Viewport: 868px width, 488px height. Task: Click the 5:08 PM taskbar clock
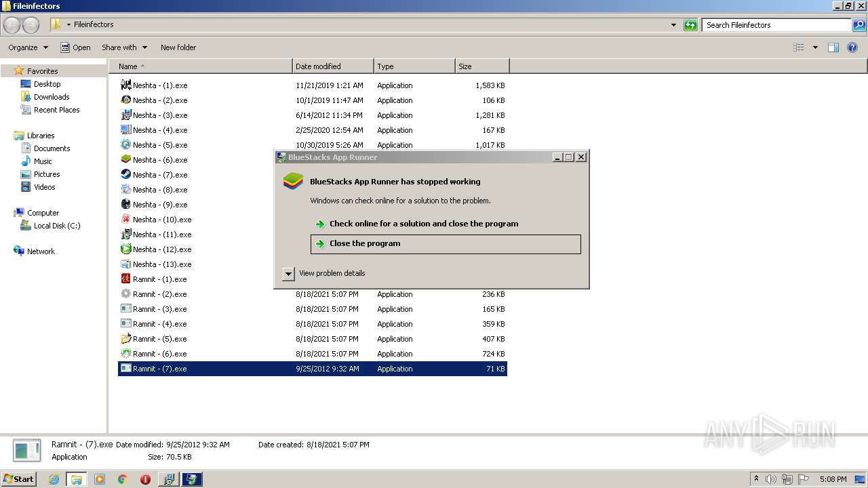833,479
